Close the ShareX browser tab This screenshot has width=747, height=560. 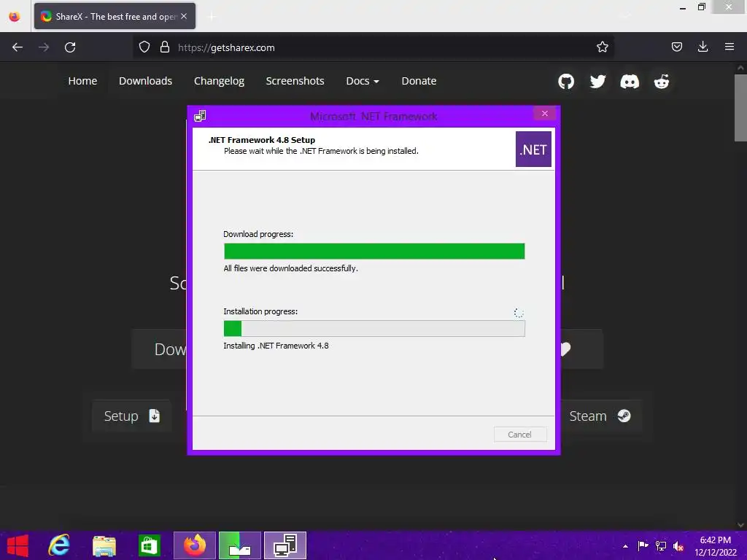pyautogui.click(x=184, y=16)
